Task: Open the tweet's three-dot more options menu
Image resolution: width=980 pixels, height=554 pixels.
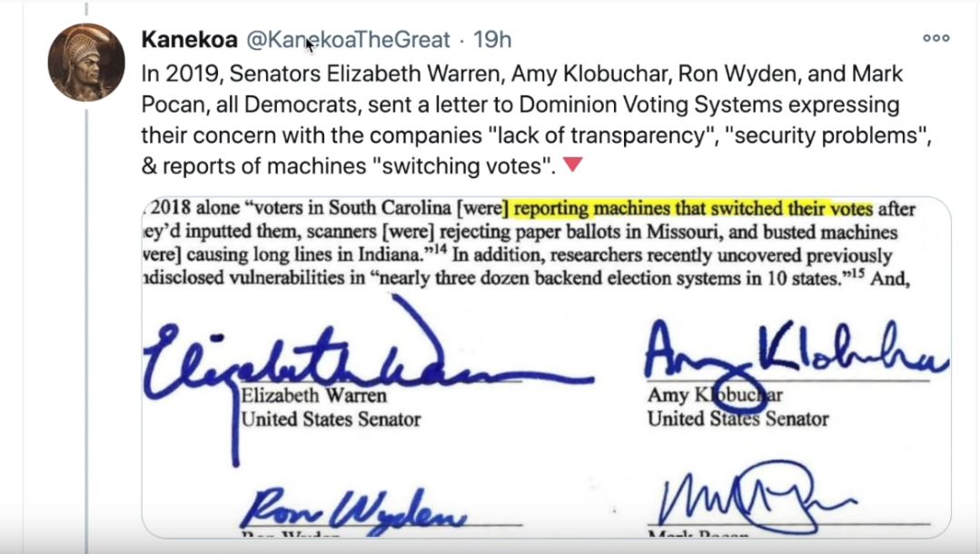Action: 936,38
